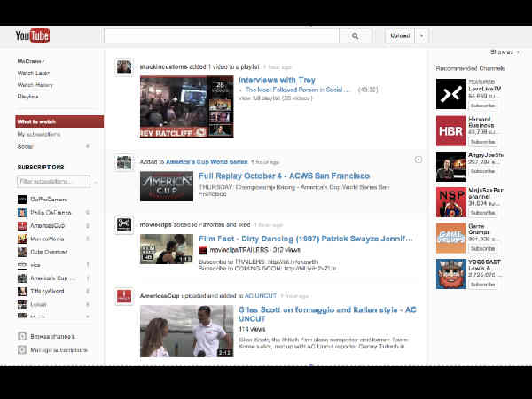Subscribe to Game Grumps channel
This screenshot has width=532, height=399.
click(x=483, y=248)
